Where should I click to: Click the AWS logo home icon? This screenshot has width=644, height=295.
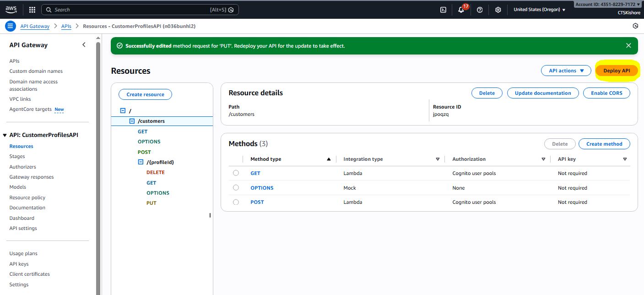(11, 9)
